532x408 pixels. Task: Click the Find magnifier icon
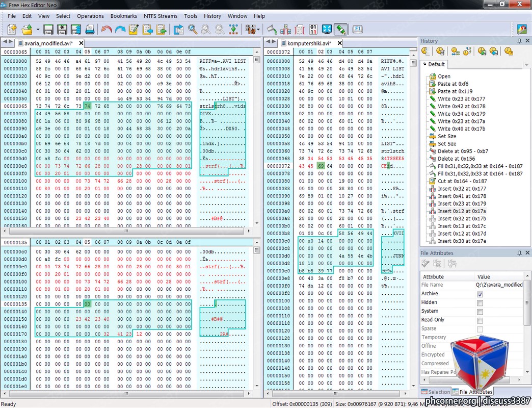tap(193, 30)
